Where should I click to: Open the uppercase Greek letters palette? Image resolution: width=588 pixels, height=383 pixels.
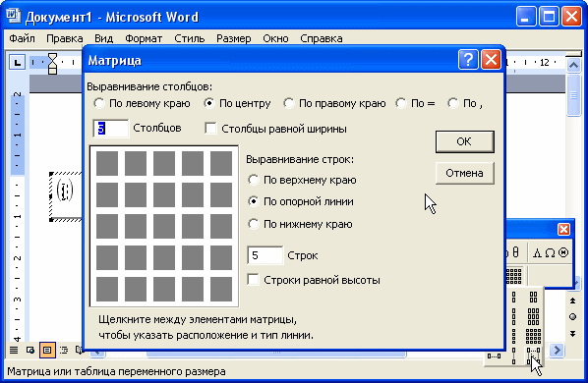[550, 253]
